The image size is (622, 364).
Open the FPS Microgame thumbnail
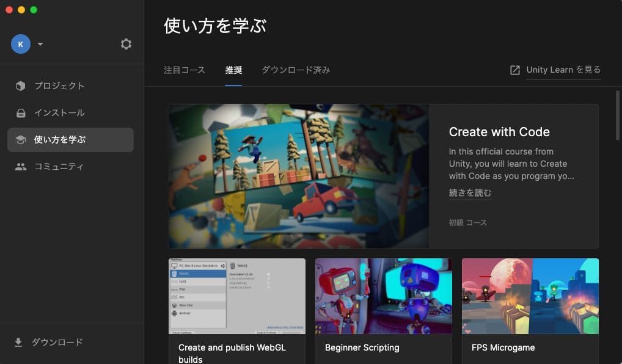click(x=530, y=296)
